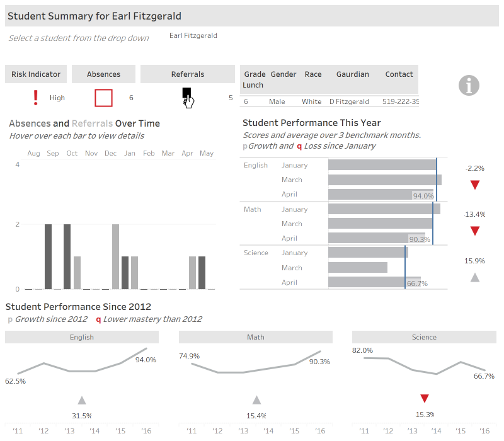Click the D Fitzgerald guardian cell
The height and width of the screenshot is (441, 504).
(349, 101)
